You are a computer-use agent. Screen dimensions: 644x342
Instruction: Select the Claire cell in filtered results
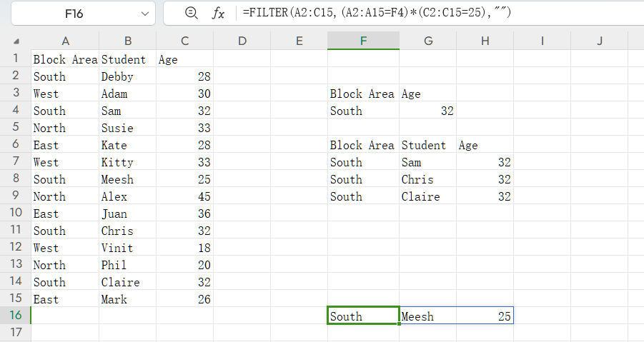click(427, 196)
